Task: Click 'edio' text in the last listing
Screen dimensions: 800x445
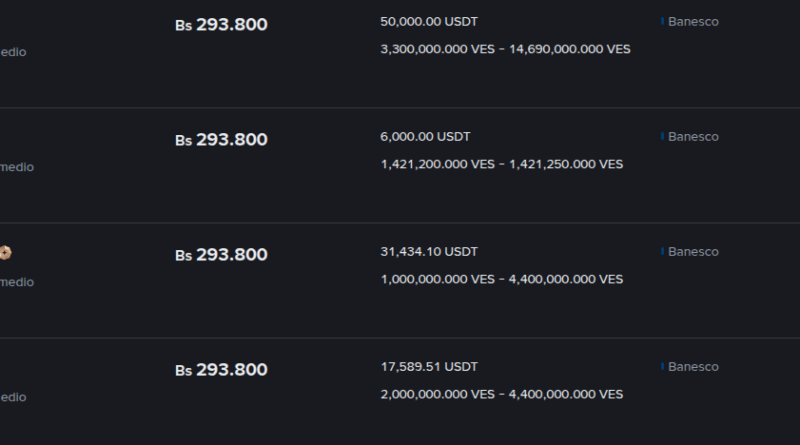Action: (13, 397)
